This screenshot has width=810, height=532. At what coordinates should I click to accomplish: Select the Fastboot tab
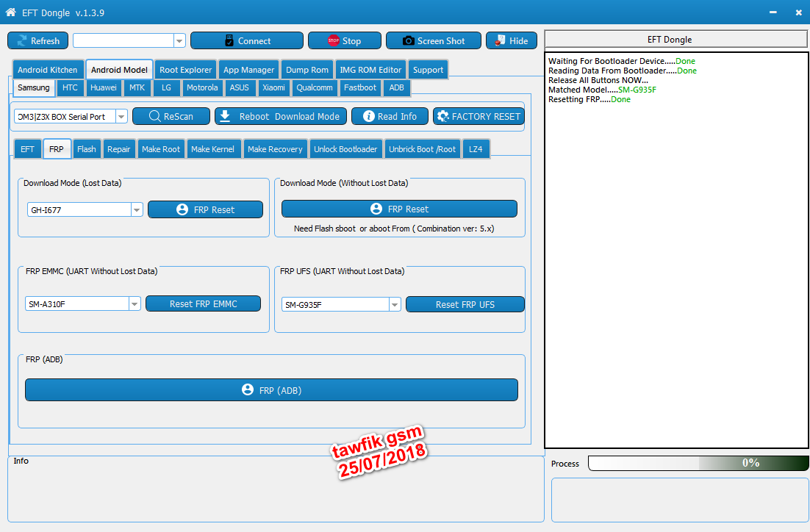click(x=360, y=87)
